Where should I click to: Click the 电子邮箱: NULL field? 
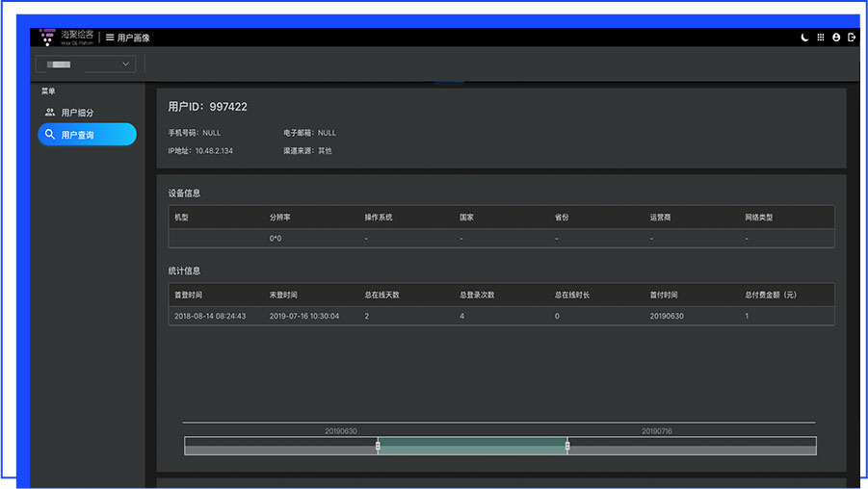click(309, 133)
